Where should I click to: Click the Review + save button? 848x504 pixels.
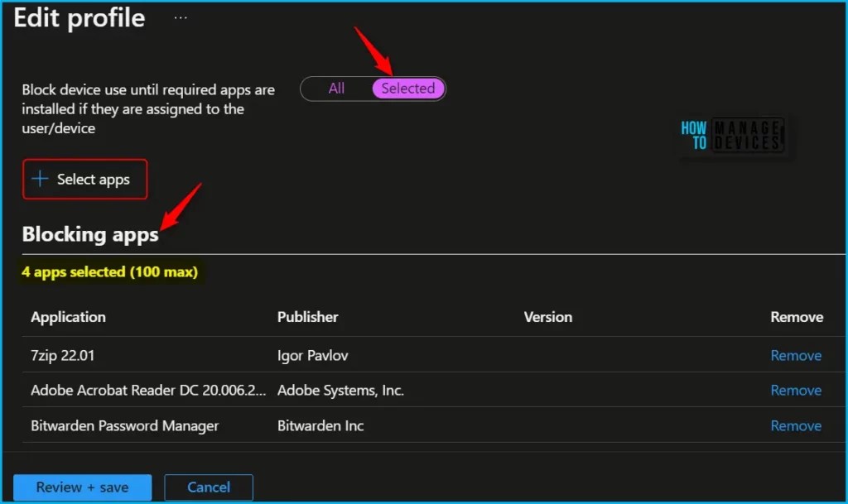pos(82,487)
